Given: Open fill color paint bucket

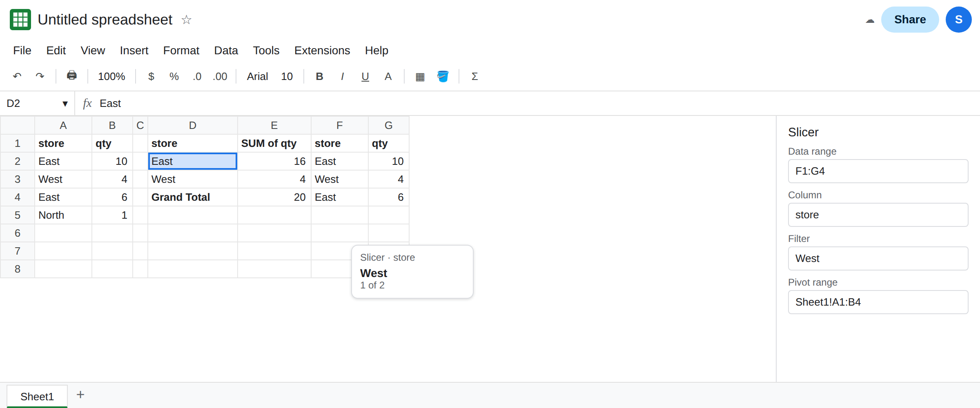Looking at the screenshot, I should click(443, 76).
